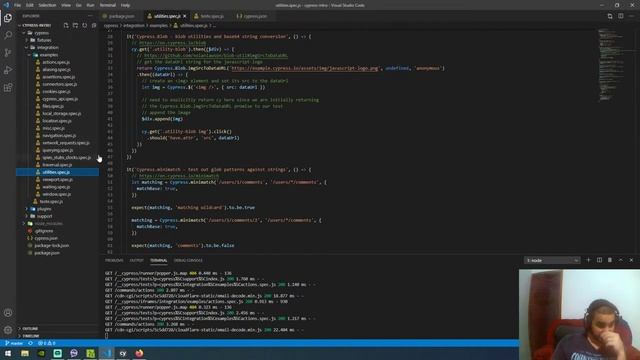
Task: Open network_requests.spec.js in file tree
Action: [x=66, y=143]
